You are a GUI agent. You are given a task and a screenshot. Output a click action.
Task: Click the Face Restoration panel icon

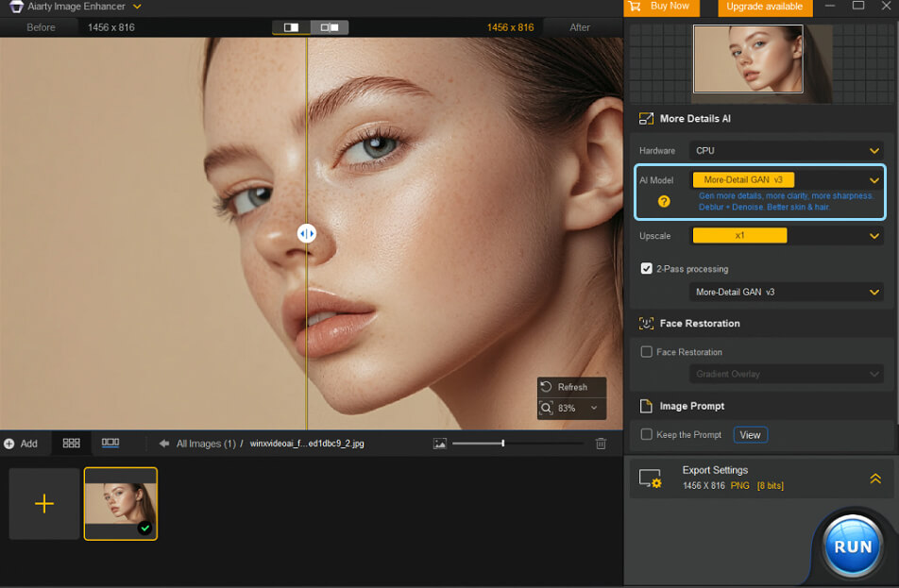[x=647, y=323]
